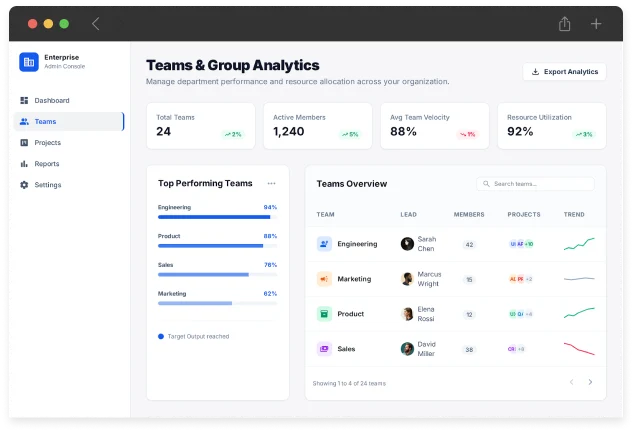Click the plus icon in title bar
The height and width of the screenshot is (432, 634).
coord(596,24)
